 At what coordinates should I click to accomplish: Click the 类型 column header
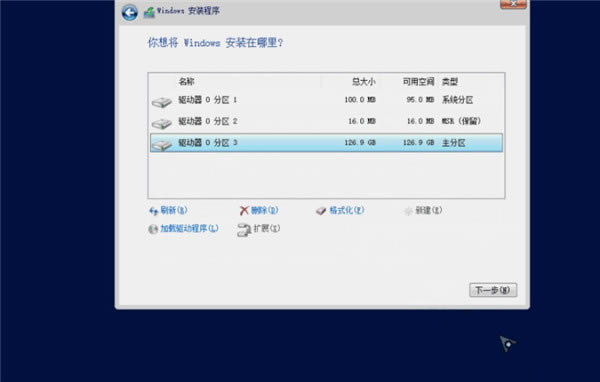click(450, 82)
